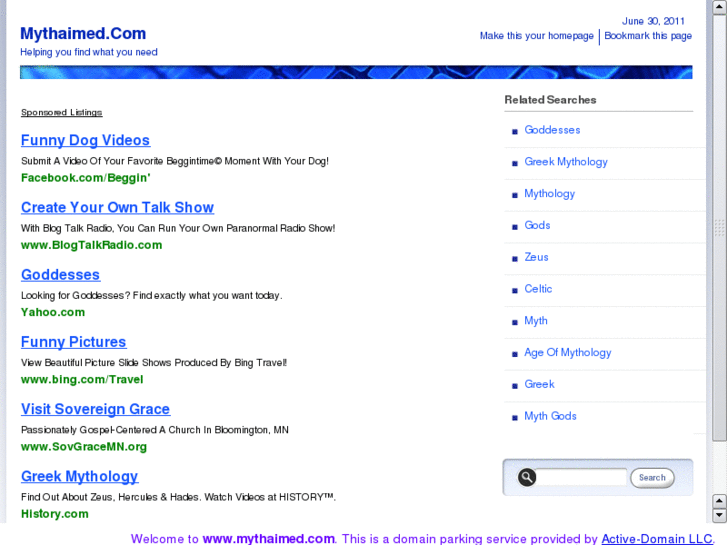Click the bullet icon beside Goddesses

coord(515,132)
